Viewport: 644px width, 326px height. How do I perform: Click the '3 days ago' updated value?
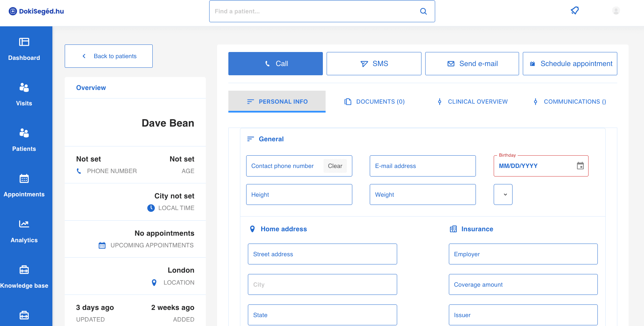[95, 308]
